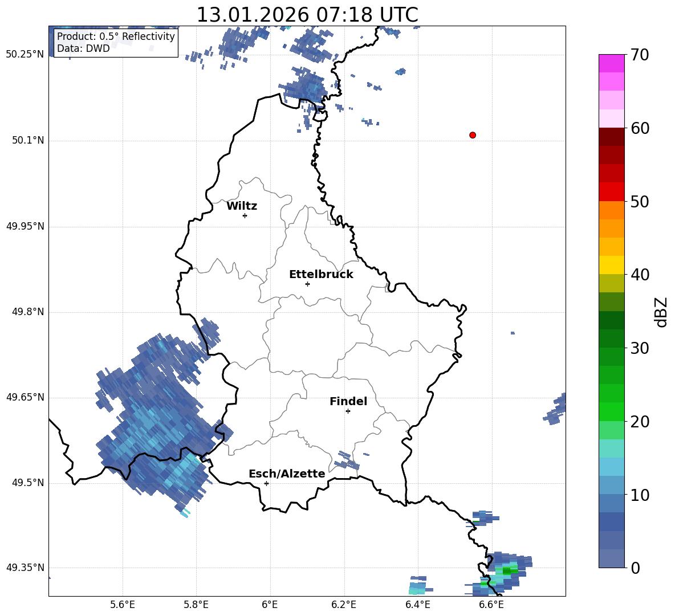675x616 pixels.
Task: Click the 20 colorbar tick label
Action: (640, 422)
